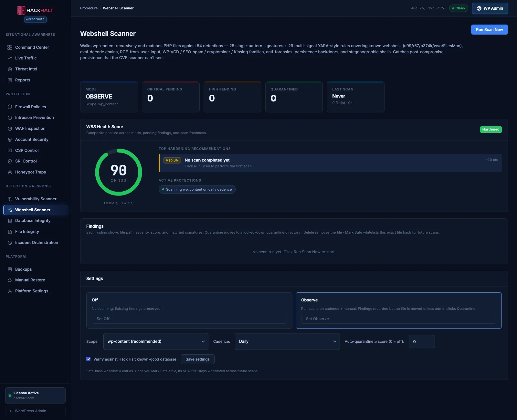Click the Intrusion Prevention icon
The image size is (517, 420).
10,118
